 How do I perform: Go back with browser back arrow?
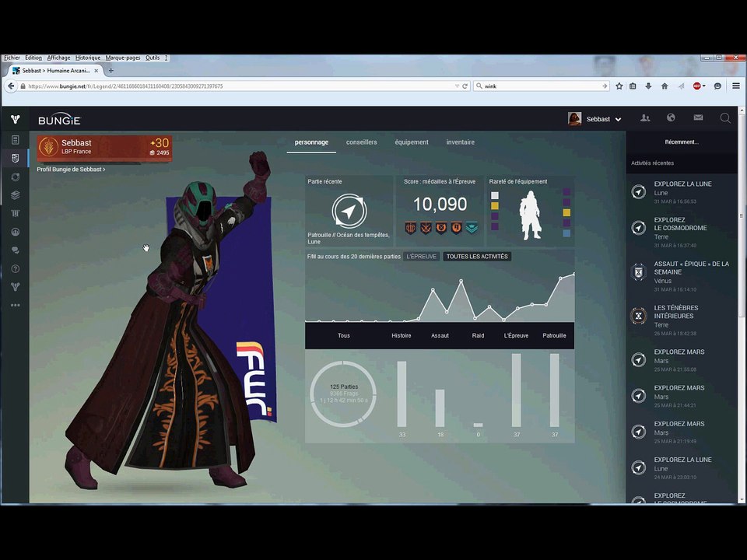tap(10, 86)
